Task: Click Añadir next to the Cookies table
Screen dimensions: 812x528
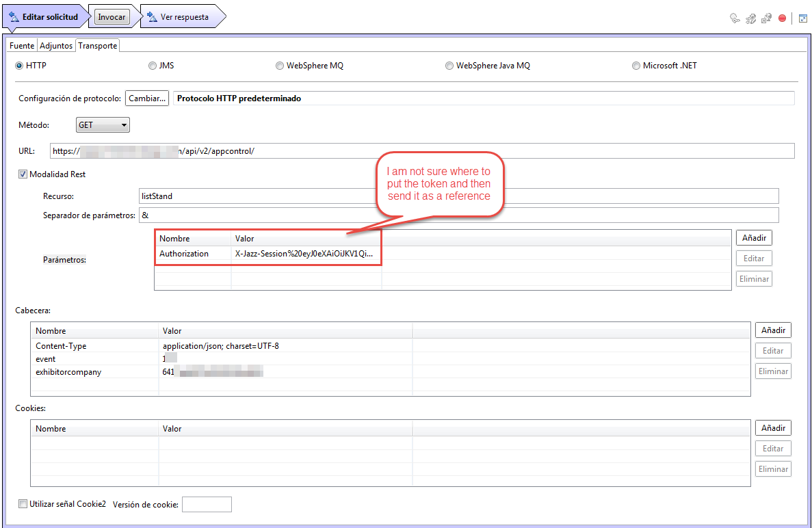Action: point(773,427)
